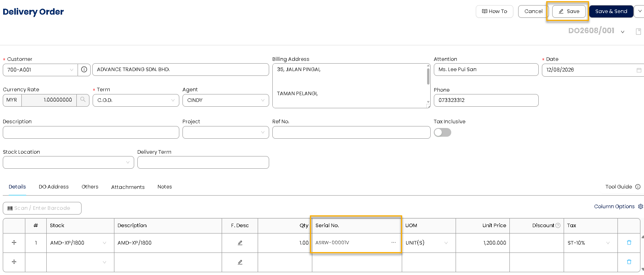Edit further description in the empty row
Viewport: 644px width, 275px height.
click(x=240, y=262)
